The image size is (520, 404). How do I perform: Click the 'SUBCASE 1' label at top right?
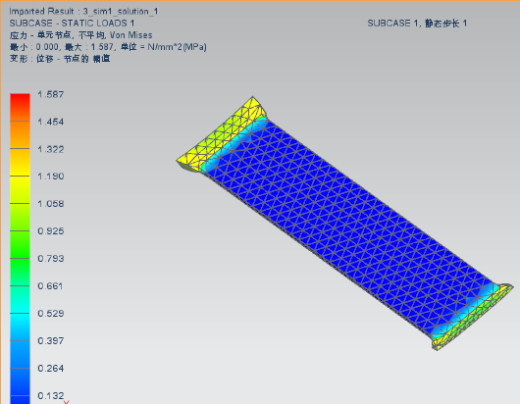(x=417, y=23)
